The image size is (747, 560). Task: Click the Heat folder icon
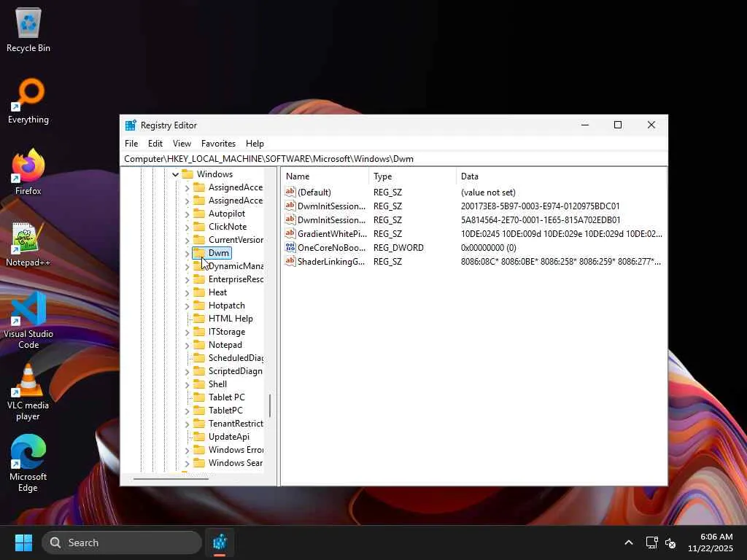199,292
